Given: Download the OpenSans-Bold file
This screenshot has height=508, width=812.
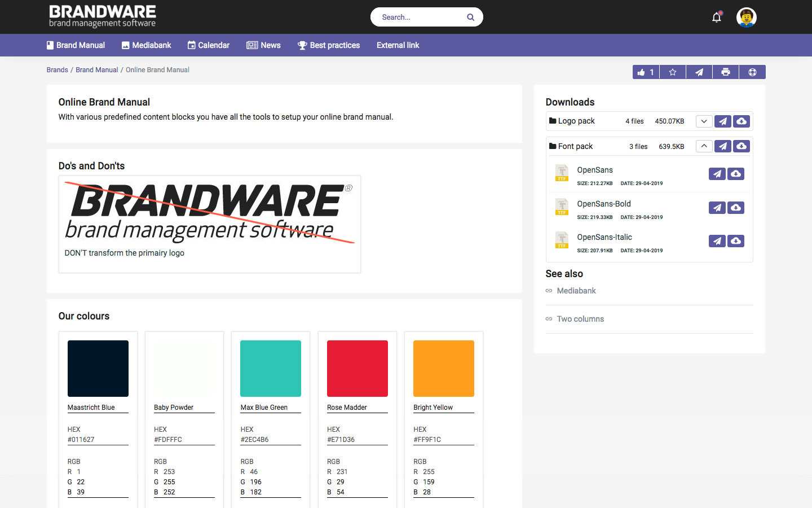Looking at the screenshot, I should click(x=736, y=208).
